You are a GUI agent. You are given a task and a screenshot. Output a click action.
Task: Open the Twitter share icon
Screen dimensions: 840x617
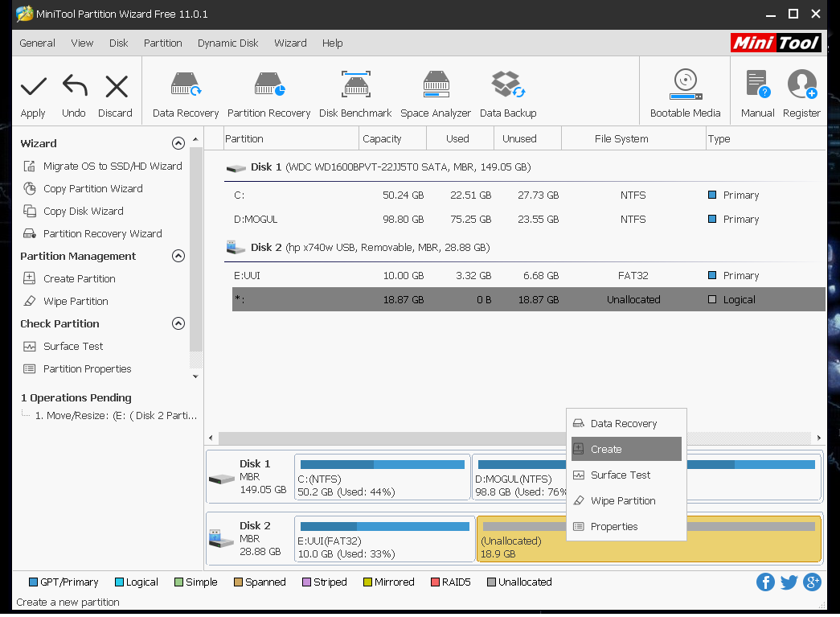(789, 582)
